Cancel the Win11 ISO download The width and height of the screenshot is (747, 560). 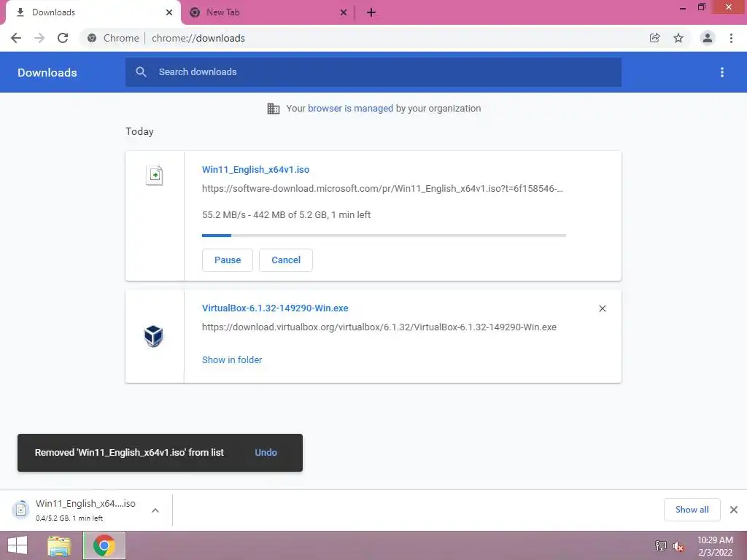click(286, 260)
